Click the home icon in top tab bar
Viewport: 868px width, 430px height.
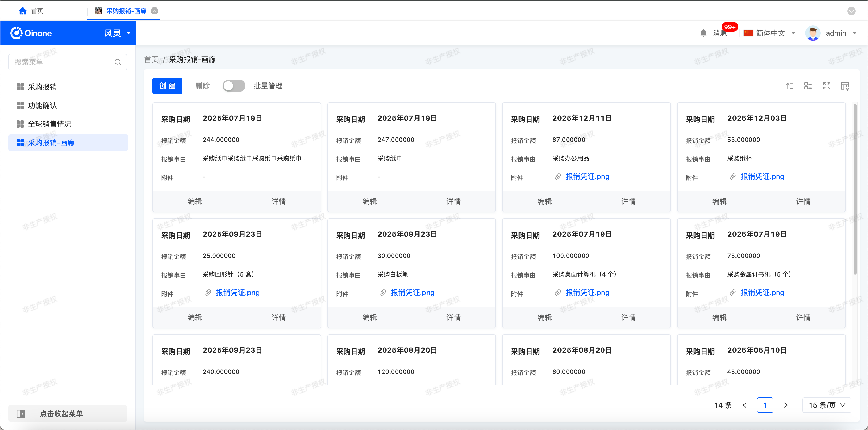(22, 11)
